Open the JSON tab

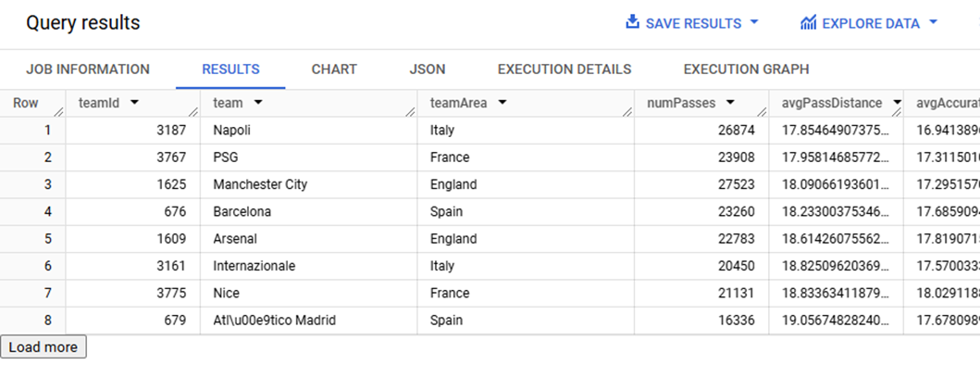428,69
